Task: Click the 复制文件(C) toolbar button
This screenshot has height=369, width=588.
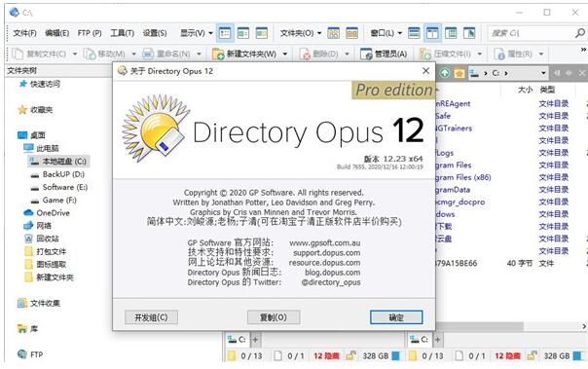Action: point(39,54)
